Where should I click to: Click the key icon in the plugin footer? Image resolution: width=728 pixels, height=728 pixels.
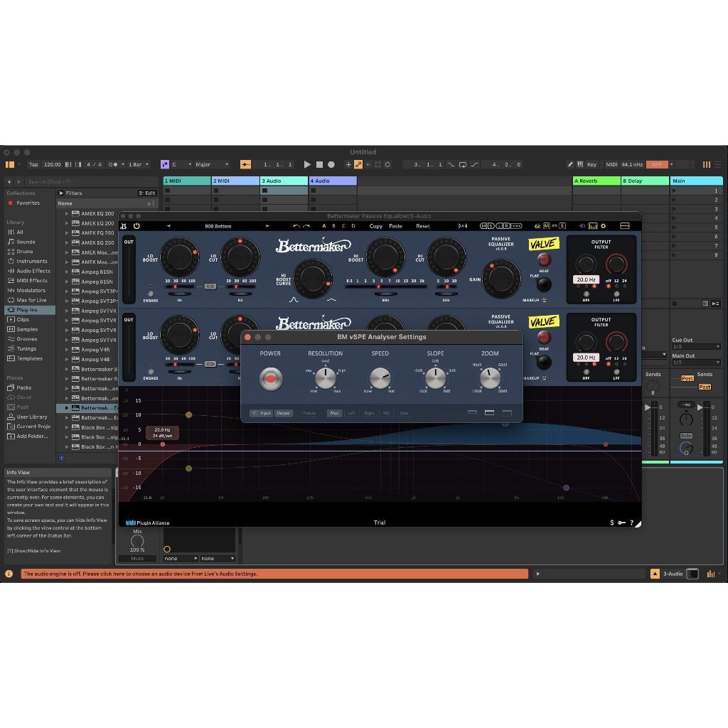(621, 523)
